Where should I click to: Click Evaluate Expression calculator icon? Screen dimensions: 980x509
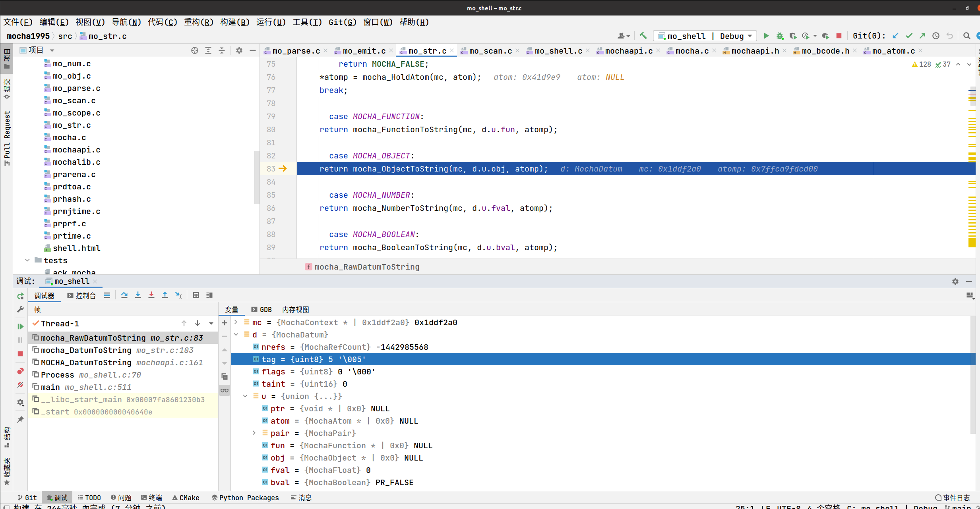(196, 295)
